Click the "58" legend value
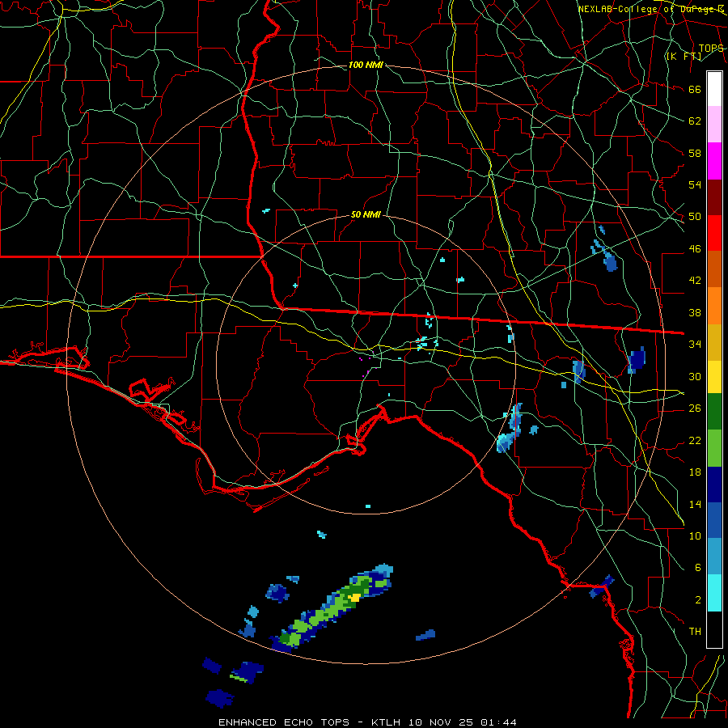The height and width of the screenshot is (728, 728). pyautogui.click(x=695, y=153)
